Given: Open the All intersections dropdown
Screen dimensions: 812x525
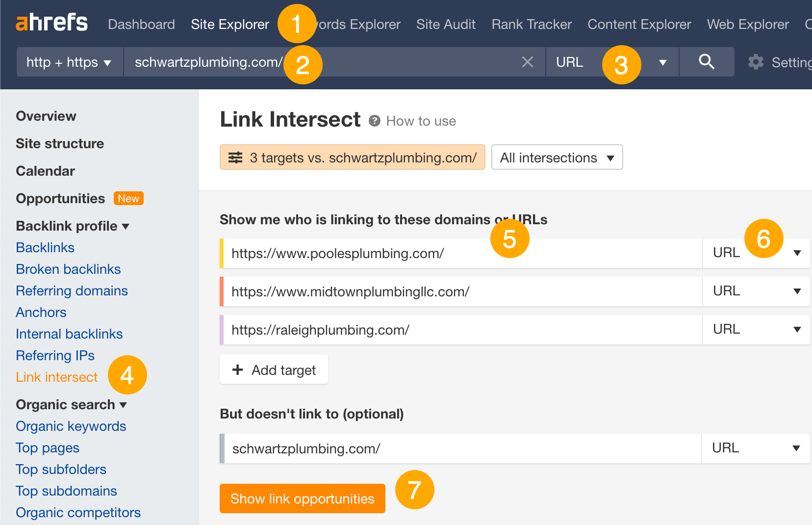Looking at the screenshot, I should pos(557,157).
